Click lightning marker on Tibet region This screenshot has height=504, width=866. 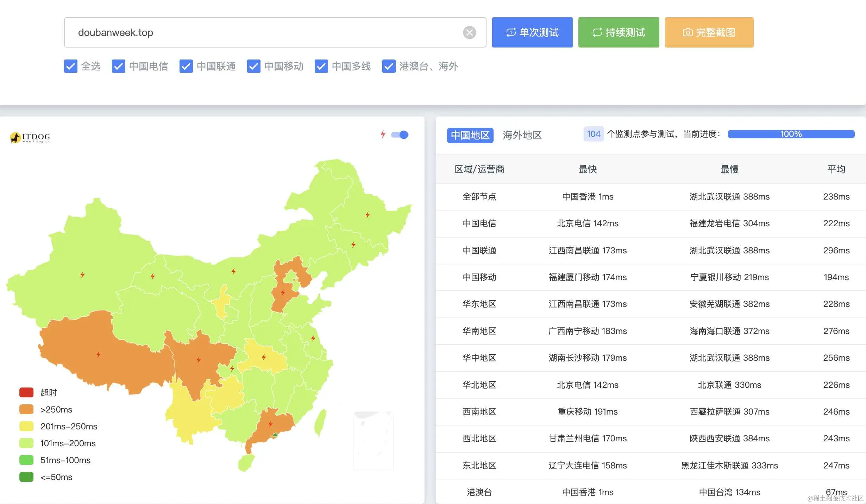coord(99,354)
